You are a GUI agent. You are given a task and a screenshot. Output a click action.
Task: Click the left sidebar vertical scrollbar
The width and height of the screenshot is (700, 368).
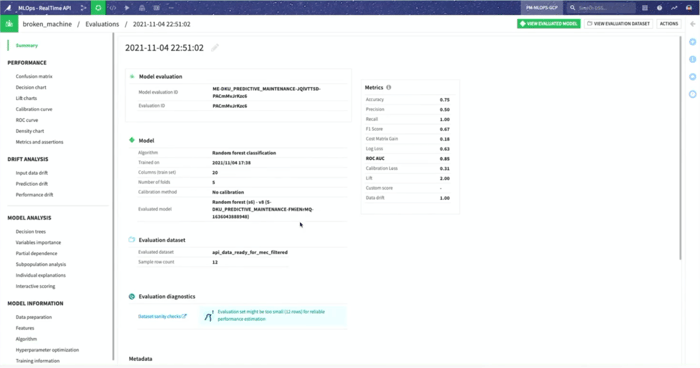pyautogui.click(x=113, y=197)
